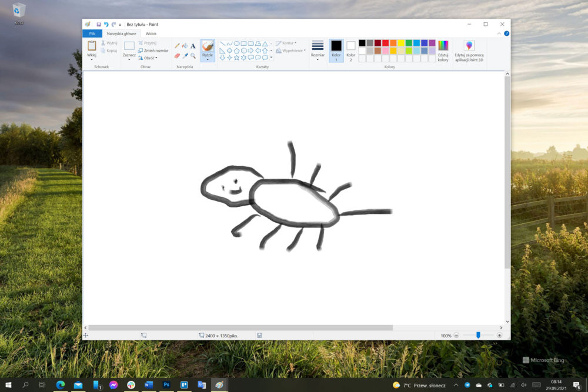Choose the Triangle shape in the gallery
Image resolution: width=588 pixels, height=392 pixels.
265,43
